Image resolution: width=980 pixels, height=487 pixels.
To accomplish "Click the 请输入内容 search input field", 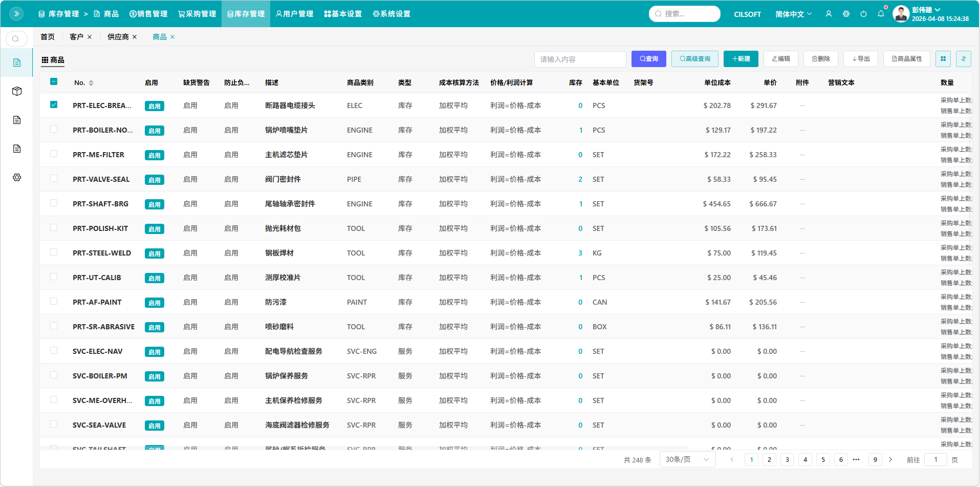I will 579,59.
